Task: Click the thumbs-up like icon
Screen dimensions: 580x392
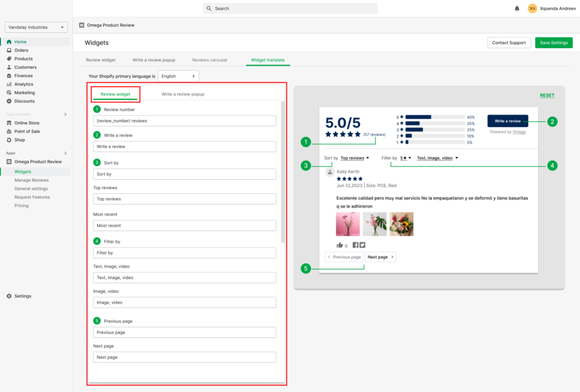Action: [x=340, y=245]
